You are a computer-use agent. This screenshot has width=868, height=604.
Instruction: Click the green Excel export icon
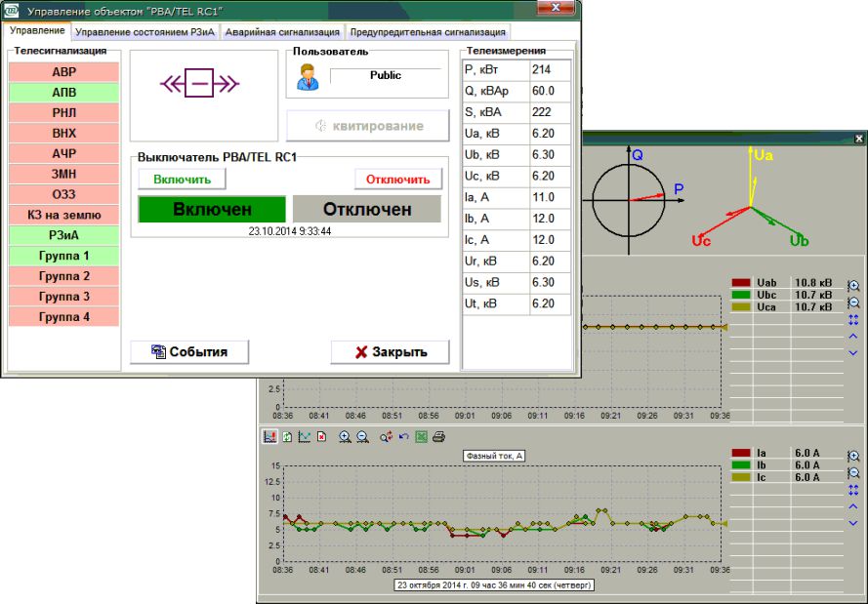(421, 437)
